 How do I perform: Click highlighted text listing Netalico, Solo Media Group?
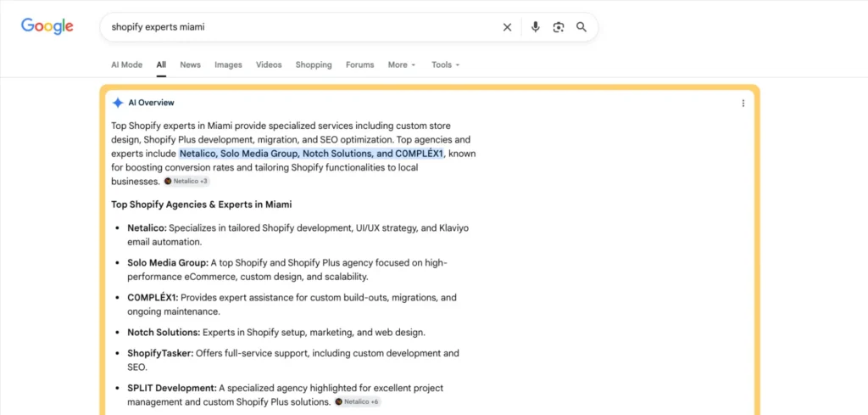coord(312,154)
